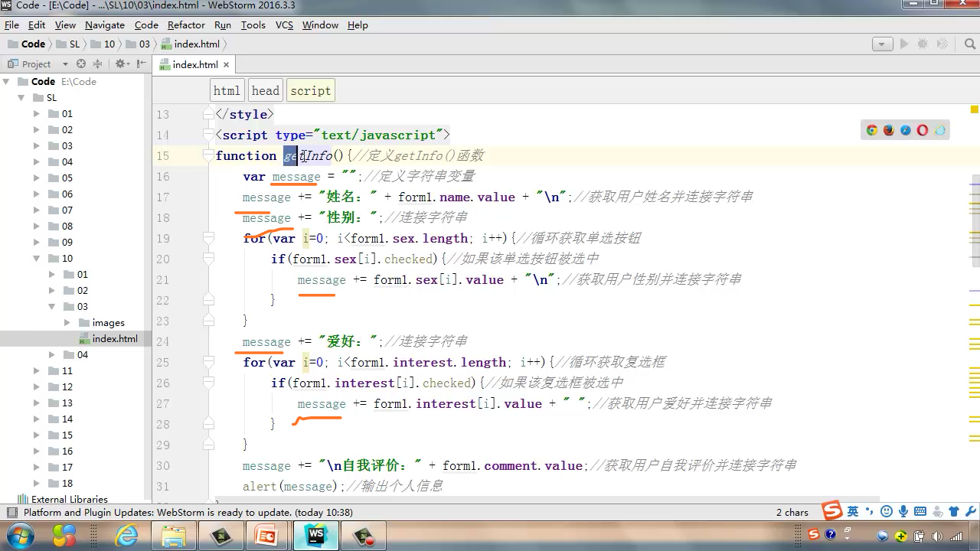Expand folder 18 in tree
Image resolution: width=980 pixels, height=551 pixels.
[x=36, y=483]
